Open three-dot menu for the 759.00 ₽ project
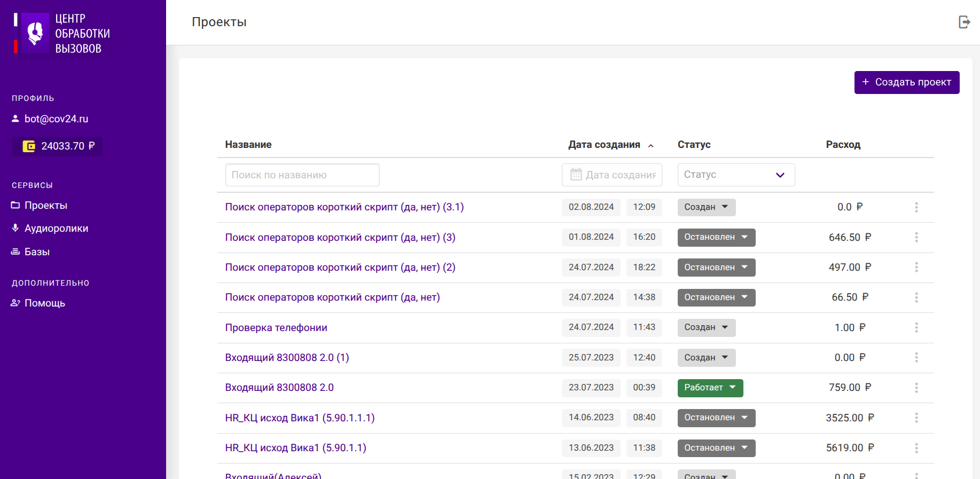The width and height of the screenshot is (980, 479). click(x=916, y=388)
